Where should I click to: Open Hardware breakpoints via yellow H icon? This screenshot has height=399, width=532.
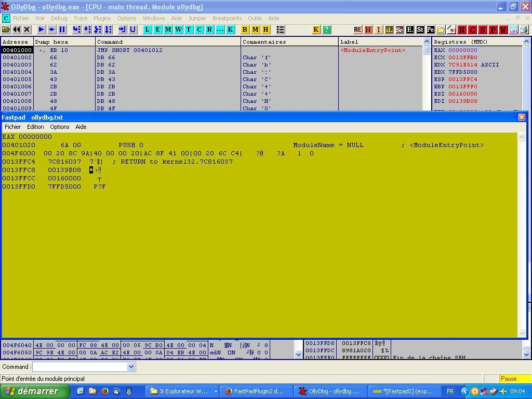click(x=265, y=30)
